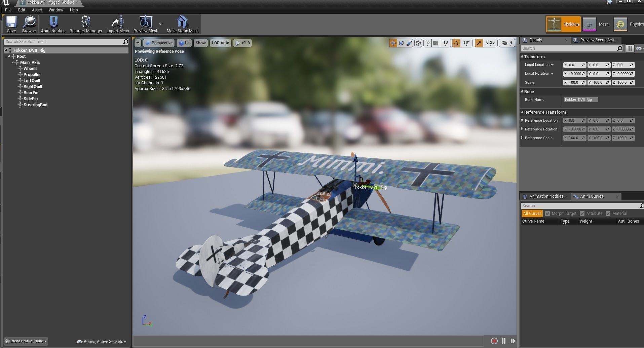Open the Edit menu
644x348 pixels.
[22, 10]
